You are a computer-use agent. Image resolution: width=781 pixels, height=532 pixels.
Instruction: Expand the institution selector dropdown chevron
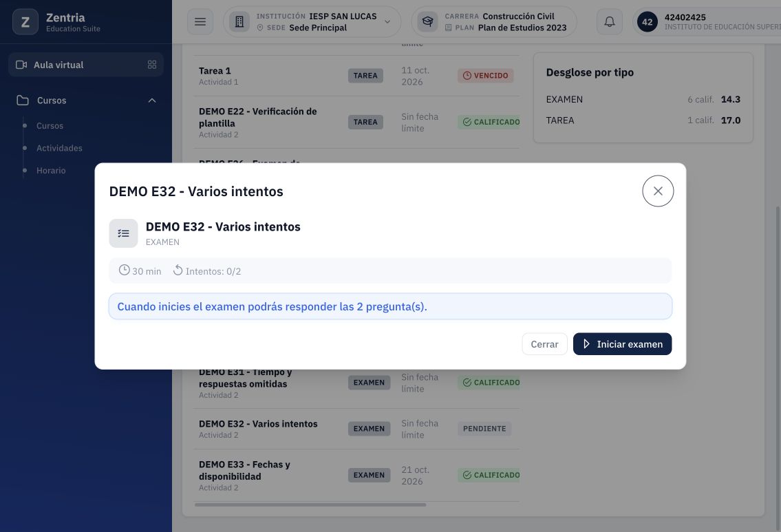pyautogui.click(x=387, y=22)
